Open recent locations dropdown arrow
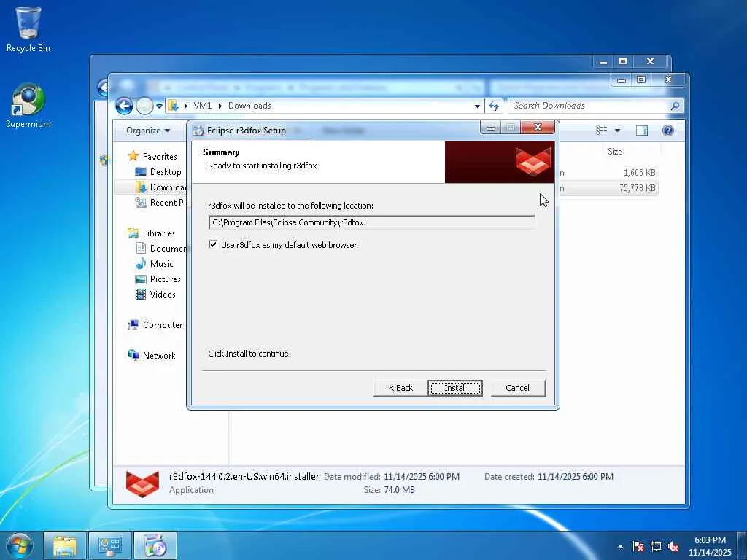This screenshot has height=560, width=747. pos(159,106)
